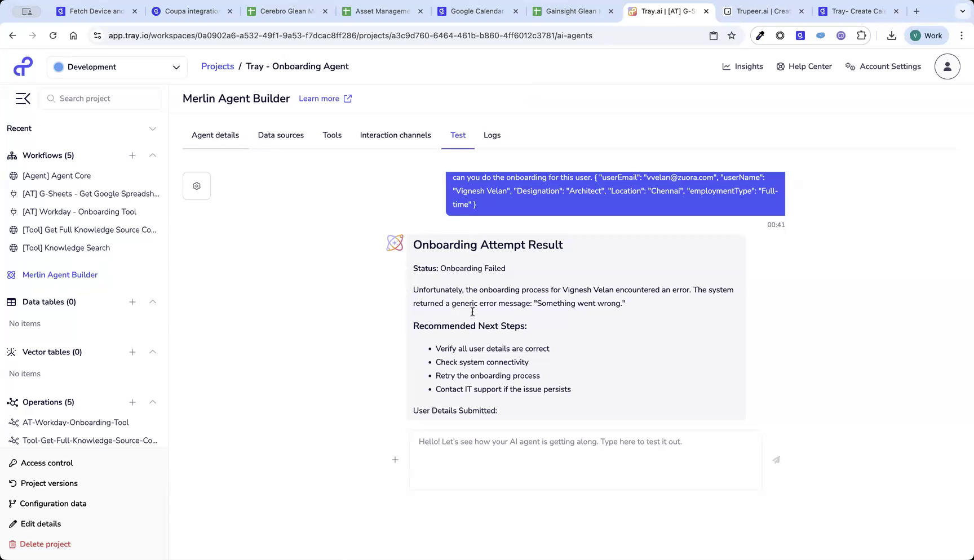Add a new workflow with the plus icon
Screen dimensions: 974x560
[132, 155]
